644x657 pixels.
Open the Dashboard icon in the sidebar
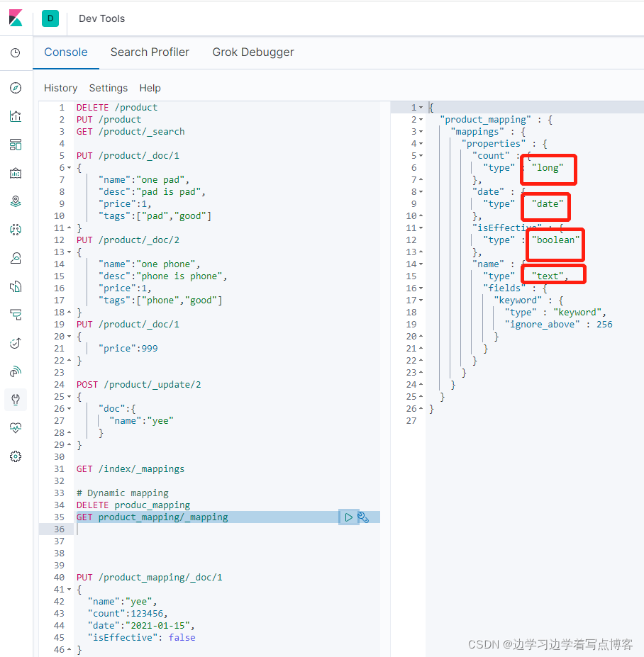point(16,145)
